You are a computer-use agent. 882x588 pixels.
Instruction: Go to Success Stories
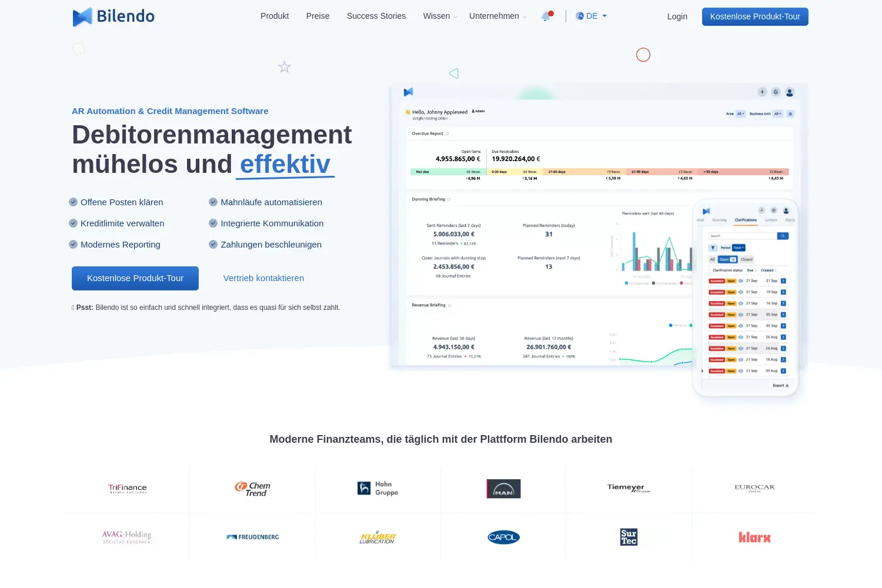[376, 16]
